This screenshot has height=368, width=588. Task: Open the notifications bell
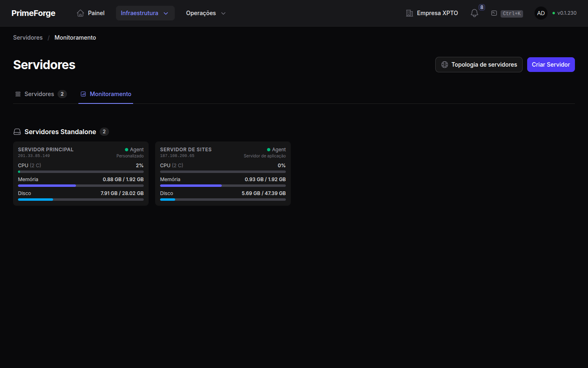pyautogui.click(x=474, y=13)
